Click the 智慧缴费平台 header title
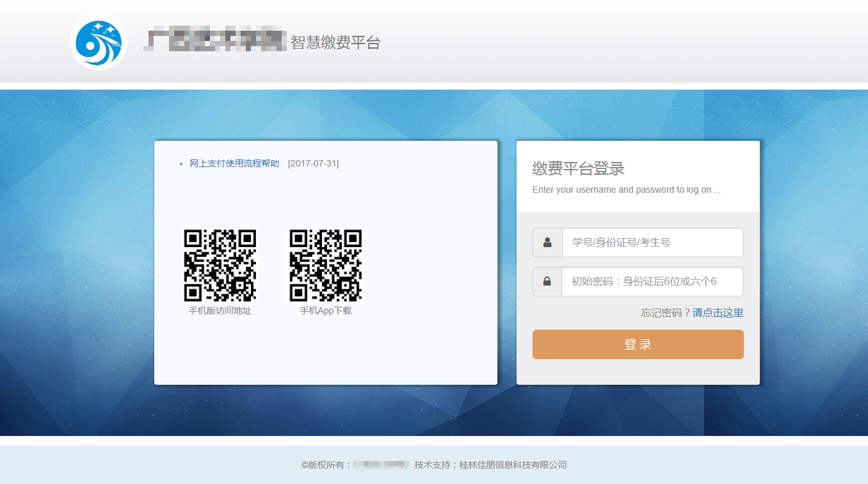 [x=335, y=43]
